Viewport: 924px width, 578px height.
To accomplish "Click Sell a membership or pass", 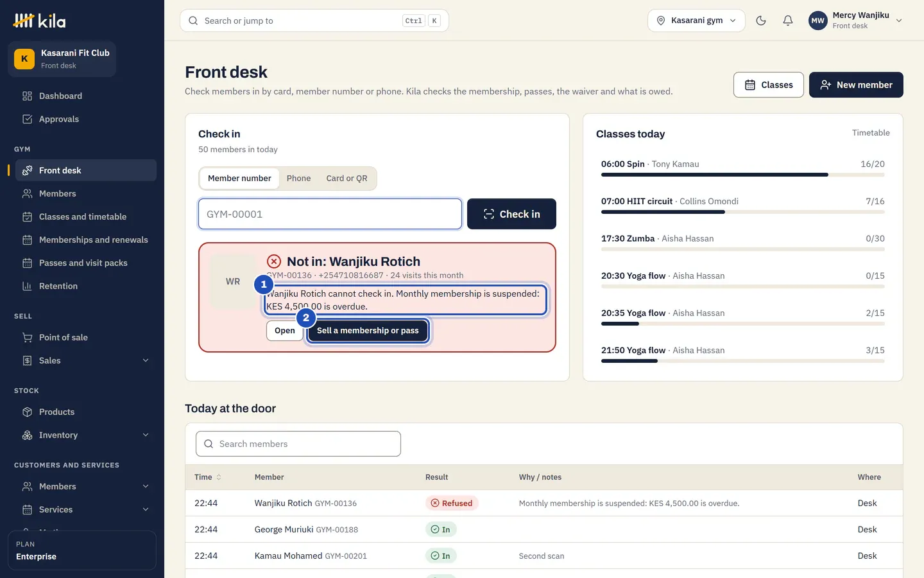I will click(x=368, y=331).
